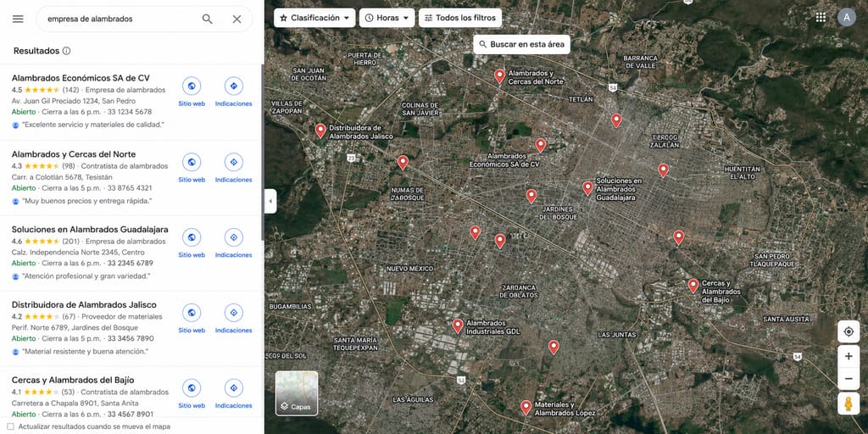Open the hamburger main menu
The width and height of the screenshot is (868, 434).
18,19
